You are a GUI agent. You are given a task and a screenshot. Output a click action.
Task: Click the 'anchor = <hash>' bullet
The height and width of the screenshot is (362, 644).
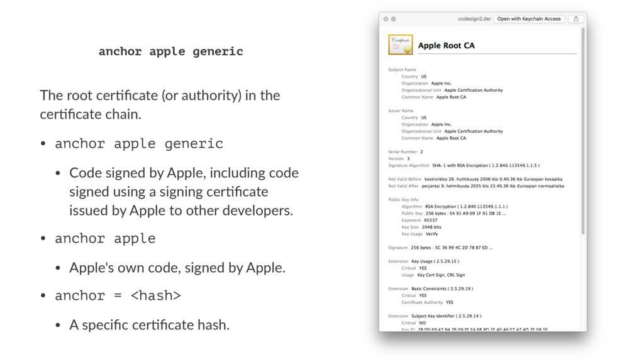(x=118, y=295)
